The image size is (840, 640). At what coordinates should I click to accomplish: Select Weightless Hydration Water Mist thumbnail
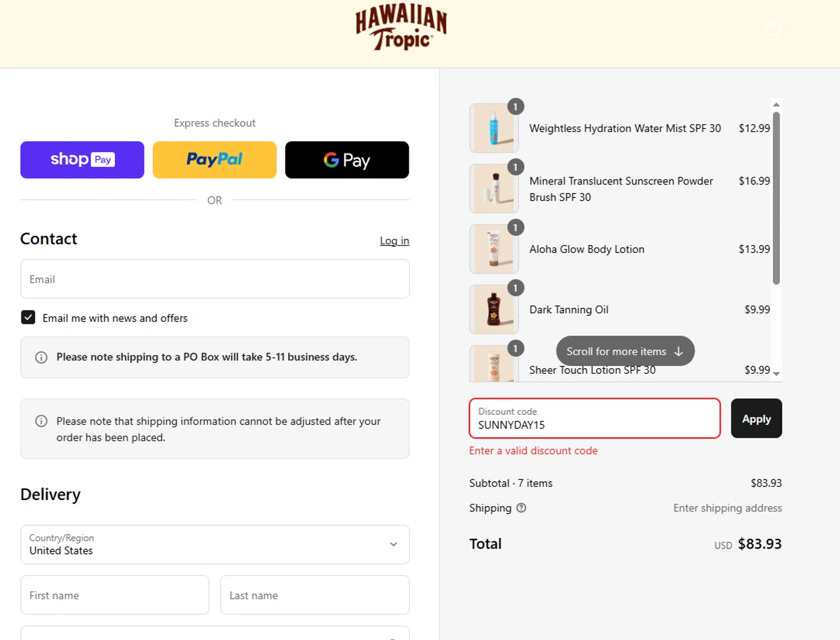click(x=494, y=128)
